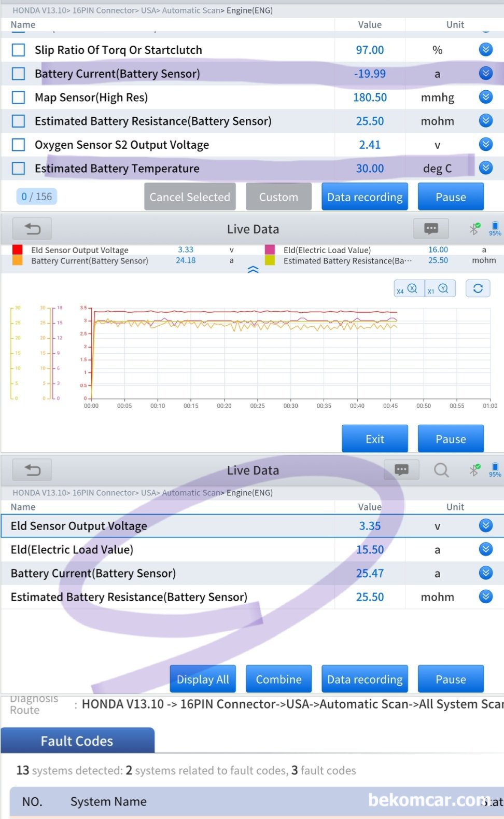
Task: Open search with the magnifying glass icon
Action: coord(441,470)
